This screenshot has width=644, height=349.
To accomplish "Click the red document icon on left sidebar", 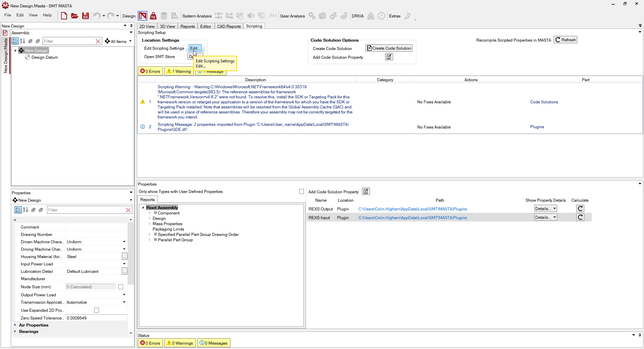I will [x=5, y=33].
